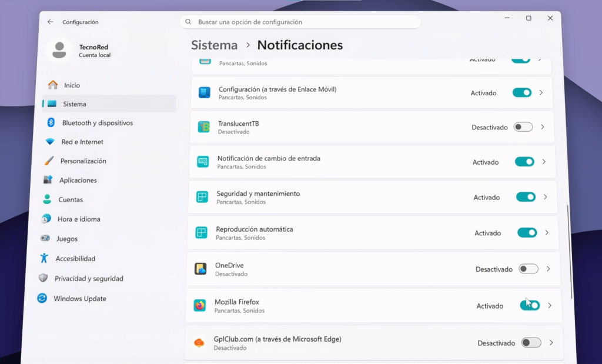Click the Windows Update sync icon

pos(42,298)
